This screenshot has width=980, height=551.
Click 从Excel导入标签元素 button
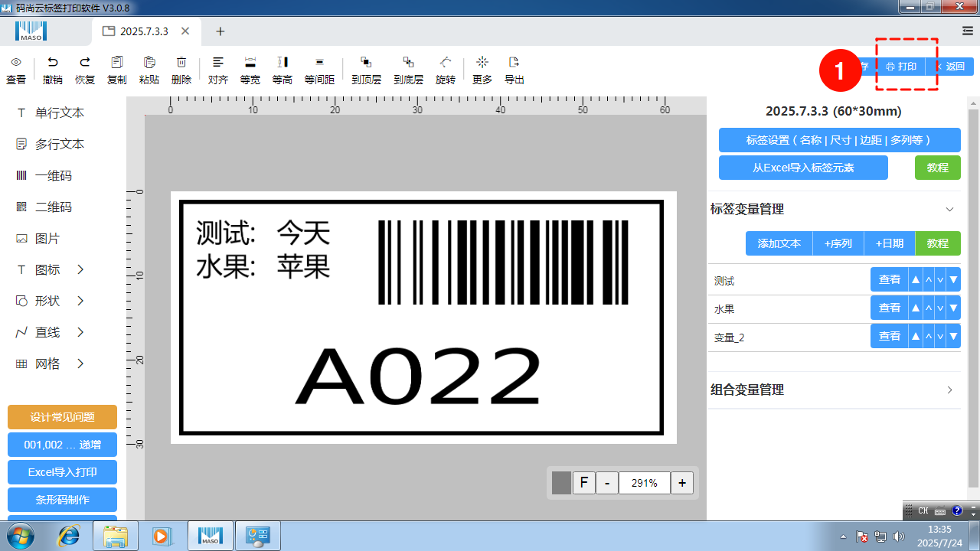coord(803,168)
